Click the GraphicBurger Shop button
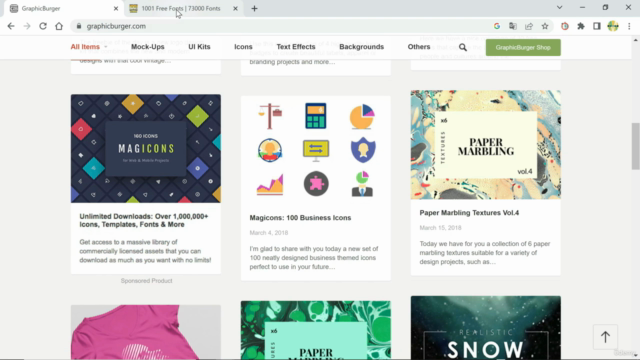This screenshot has width=640, height=360. coord(523,47)
